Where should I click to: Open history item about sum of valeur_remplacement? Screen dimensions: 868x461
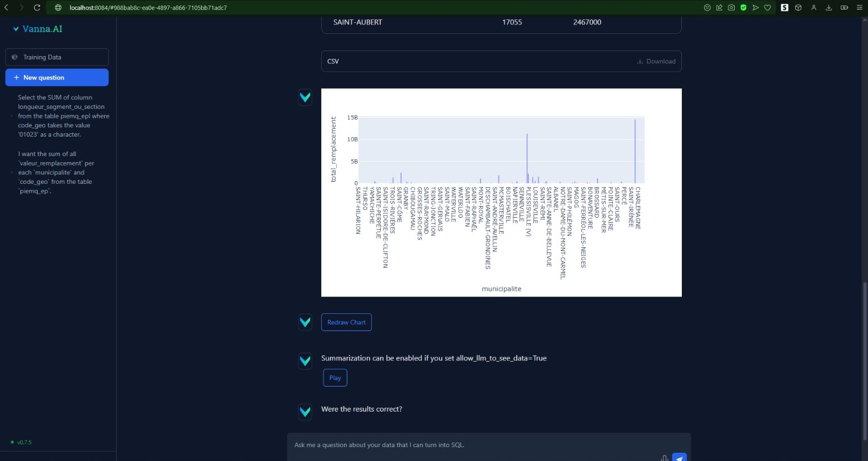click(x=56, y=172)
